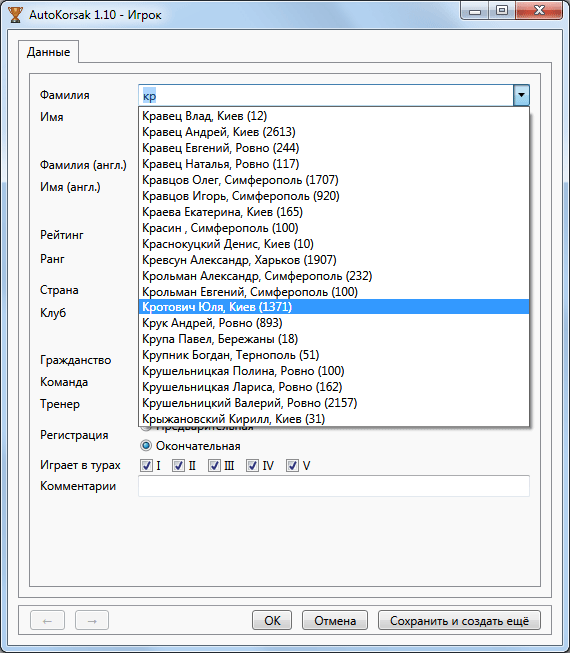Click Сохранить и создать ещё button
The width and height of the screenshot is (570, 653).
459,621
